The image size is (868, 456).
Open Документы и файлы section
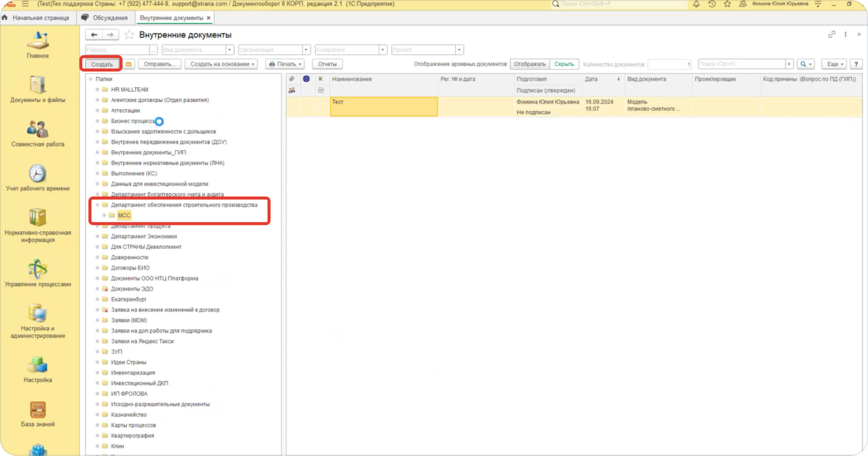pyautogui.click(x=38, y=89)
